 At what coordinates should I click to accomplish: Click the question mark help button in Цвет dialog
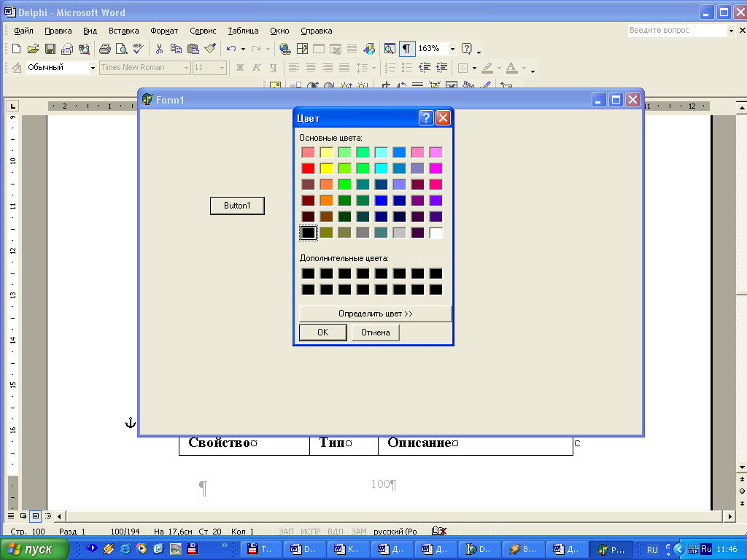pos(426,117)
